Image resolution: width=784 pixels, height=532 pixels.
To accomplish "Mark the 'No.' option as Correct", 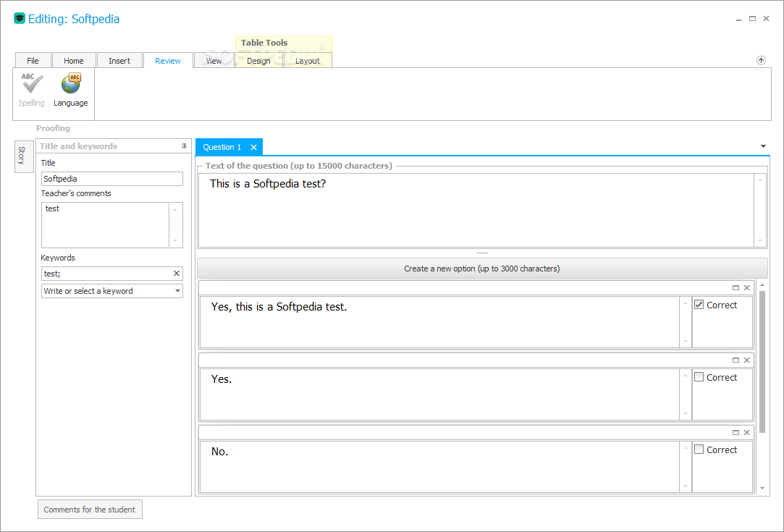I will click(x=699, y=449).
